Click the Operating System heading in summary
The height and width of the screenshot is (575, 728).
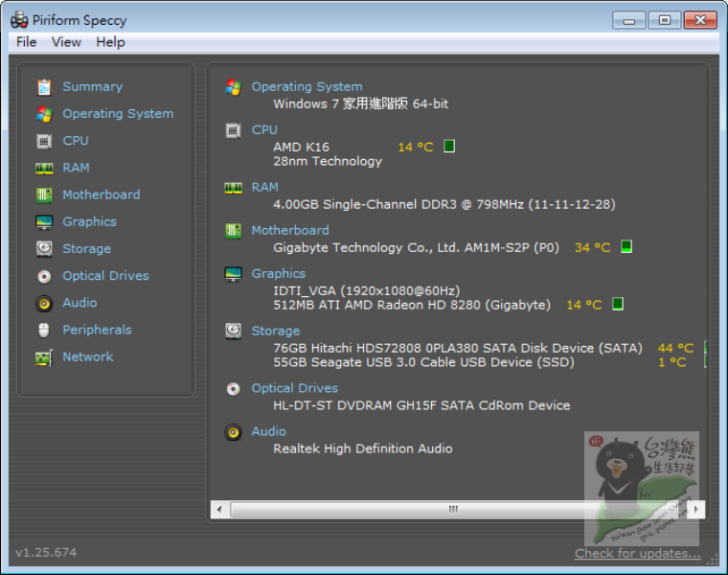[x=307, y=87]
